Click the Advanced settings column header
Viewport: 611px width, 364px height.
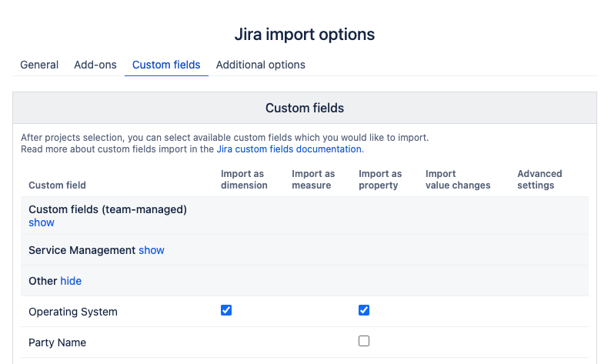[539, 179]
